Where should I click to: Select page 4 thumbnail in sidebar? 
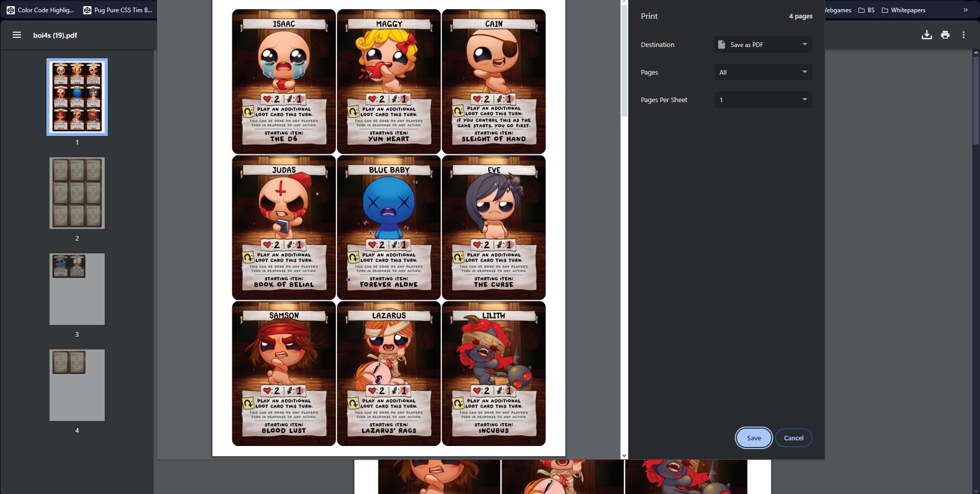[77, 385]
